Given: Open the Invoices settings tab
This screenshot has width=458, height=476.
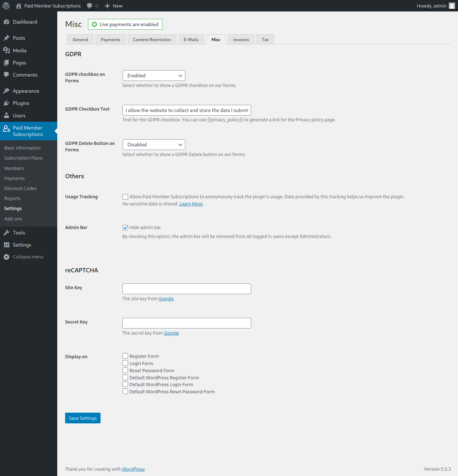Looking at the screenshot, I should coord(241,40).
